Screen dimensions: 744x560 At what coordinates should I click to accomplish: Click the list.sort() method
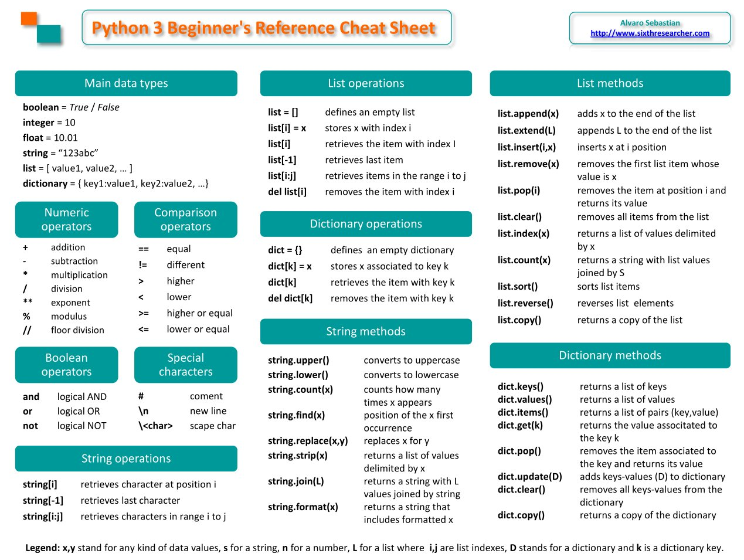[x=518, y=287]
